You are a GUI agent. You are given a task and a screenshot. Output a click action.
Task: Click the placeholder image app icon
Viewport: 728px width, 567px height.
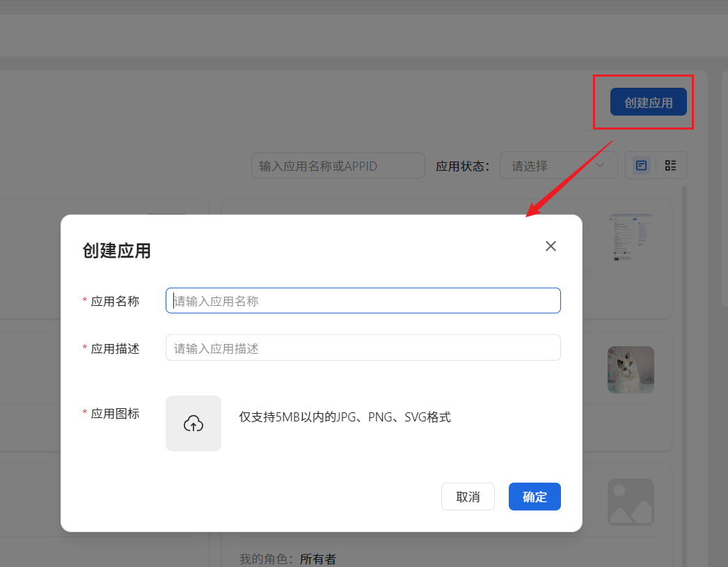point(631,502)
